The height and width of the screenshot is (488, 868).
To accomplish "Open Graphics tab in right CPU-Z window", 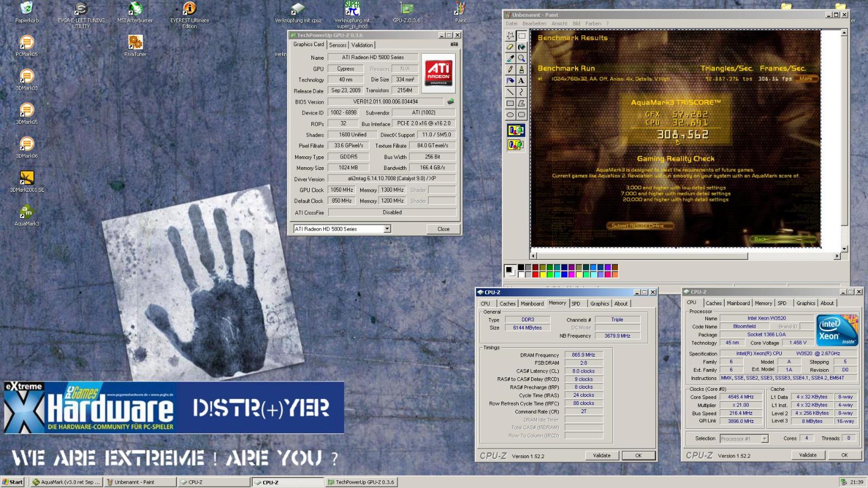I will (806, 303).
